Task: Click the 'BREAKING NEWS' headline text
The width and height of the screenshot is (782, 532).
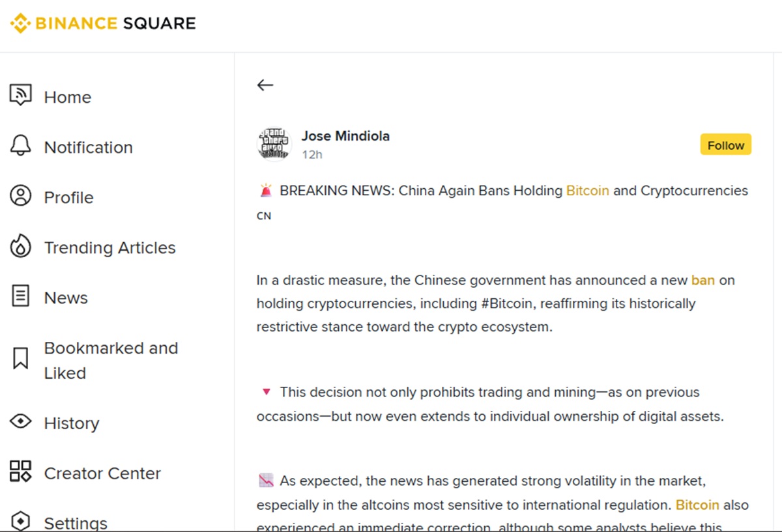Action: 337,191
